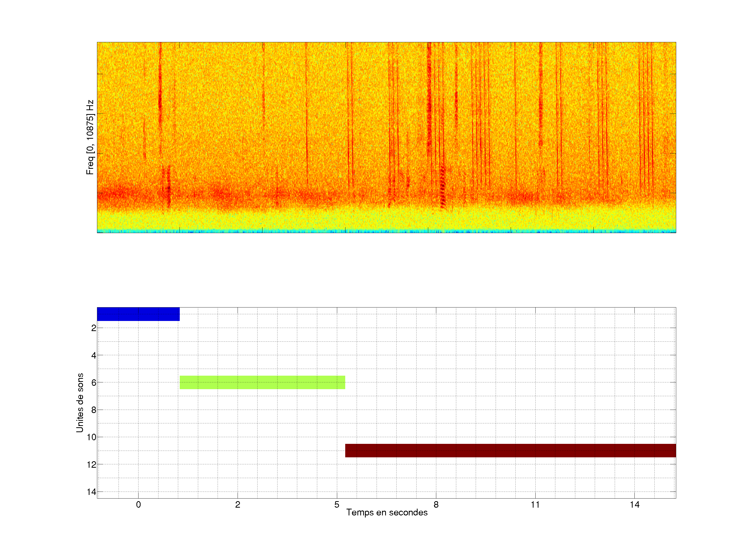
Task: Click the y-axis tick label 8
Action: pos(94,410)
